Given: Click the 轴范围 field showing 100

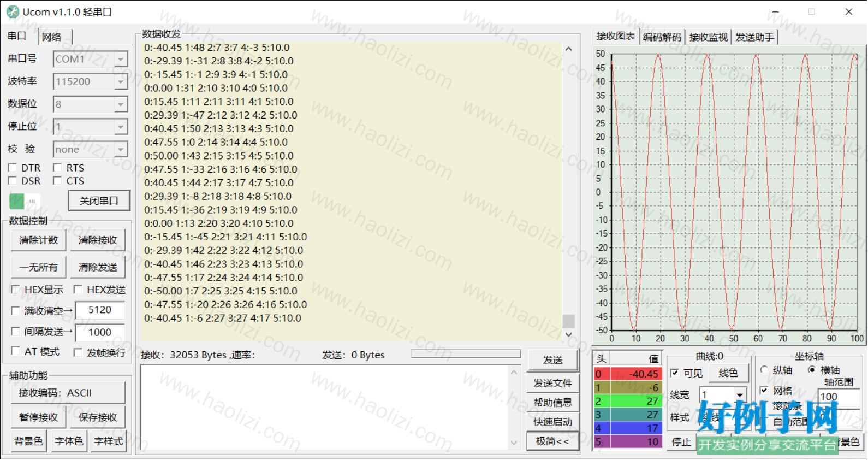Looking at the screenshot, I should pyautogui.click(x=839, y=397).
